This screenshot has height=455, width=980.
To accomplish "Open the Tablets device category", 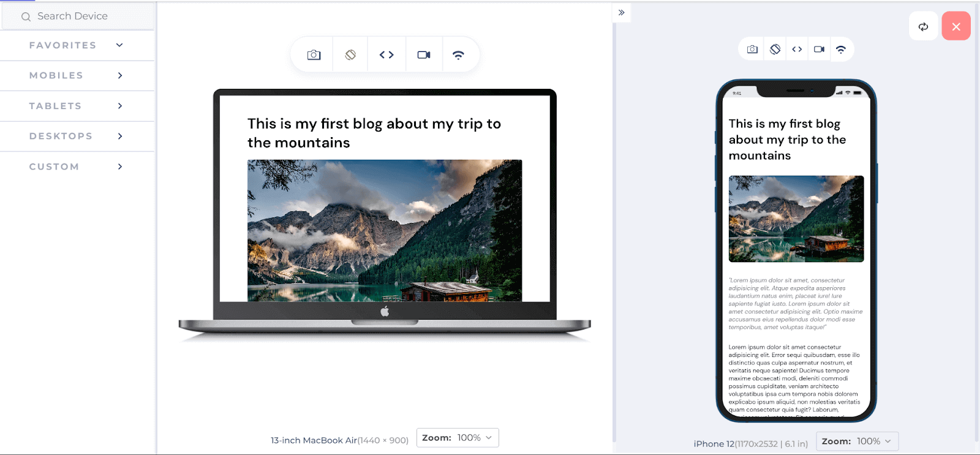I will pyautogui.click(x=77, y=106).
